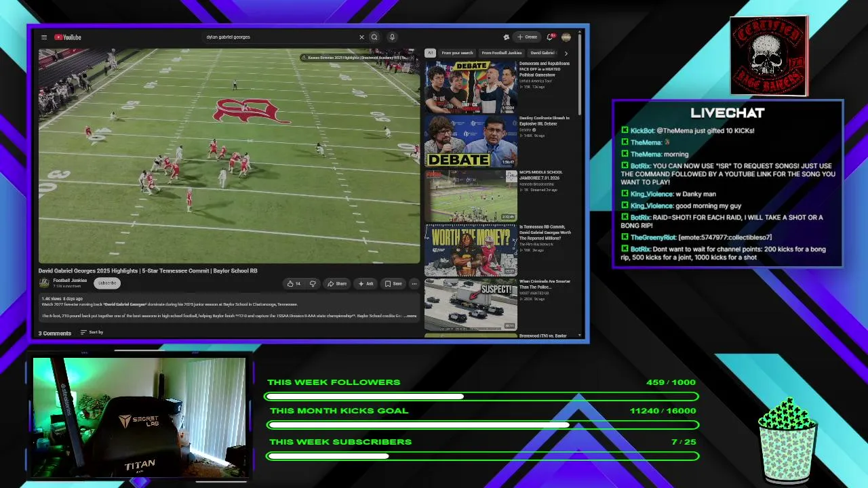Image resolution: width=868 pixels, height=488 pixels.
Task: Select the 'From Football Junkies' chip
Action: click(x=502, y=53)
